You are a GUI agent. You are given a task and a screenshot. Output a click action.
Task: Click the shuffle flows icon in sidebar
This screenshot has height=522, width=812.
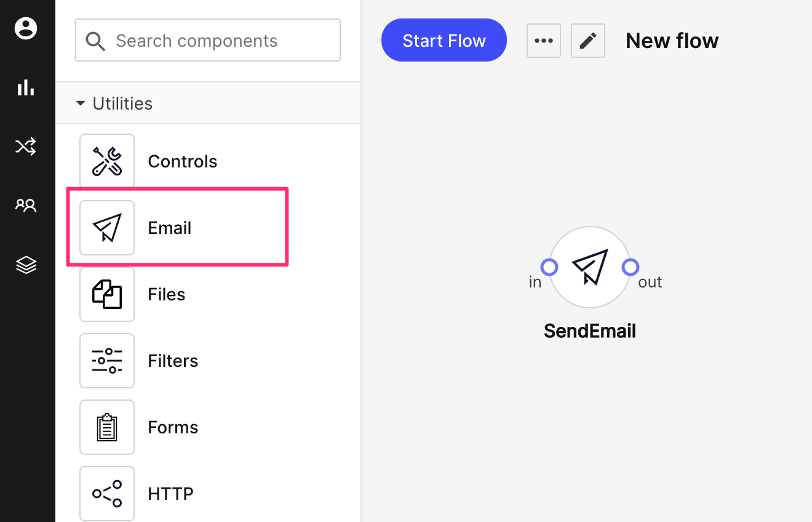26,147
